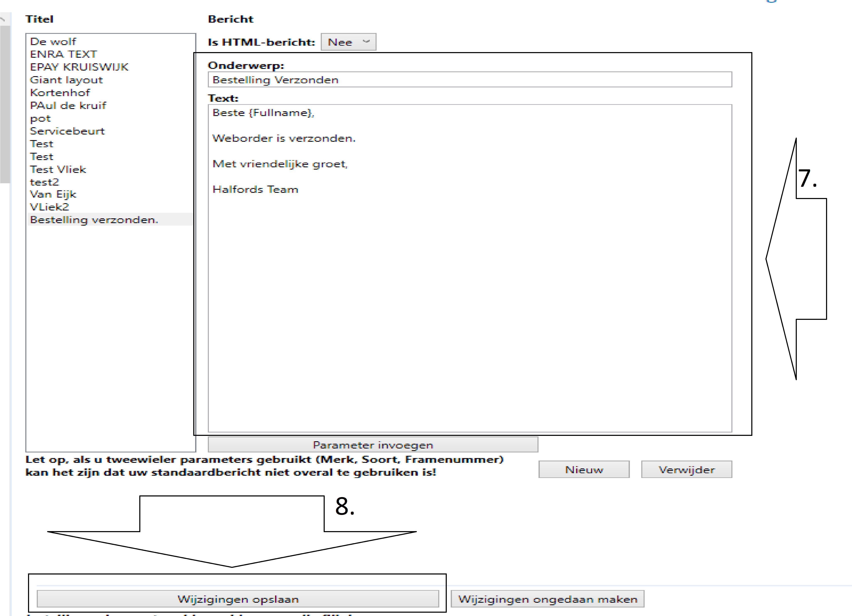852x616 pixels.
Task: Pick 'PAul de kruif' list item
Action: point(68,105)
